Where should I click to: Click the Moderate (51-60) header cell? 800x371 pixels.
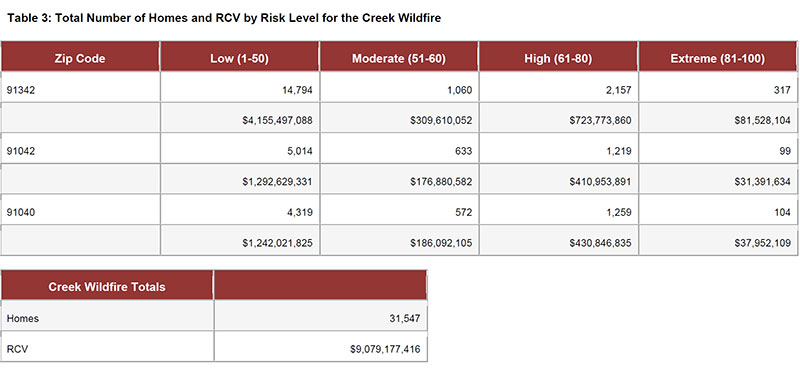[399, 57]
